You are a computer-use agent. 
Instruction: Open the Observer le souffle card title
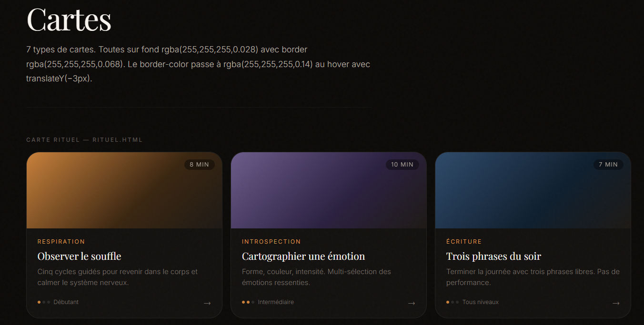coord(79,256)
